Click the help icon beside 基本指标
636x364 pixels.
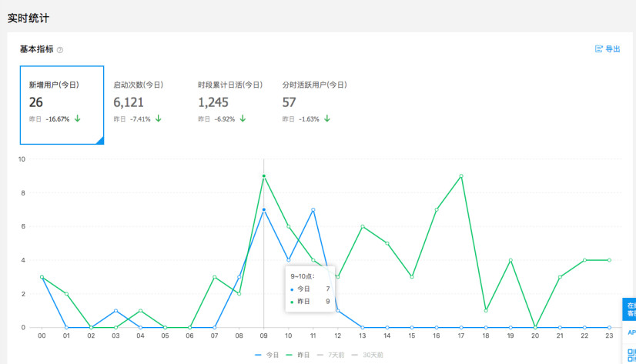coord(60,50)
